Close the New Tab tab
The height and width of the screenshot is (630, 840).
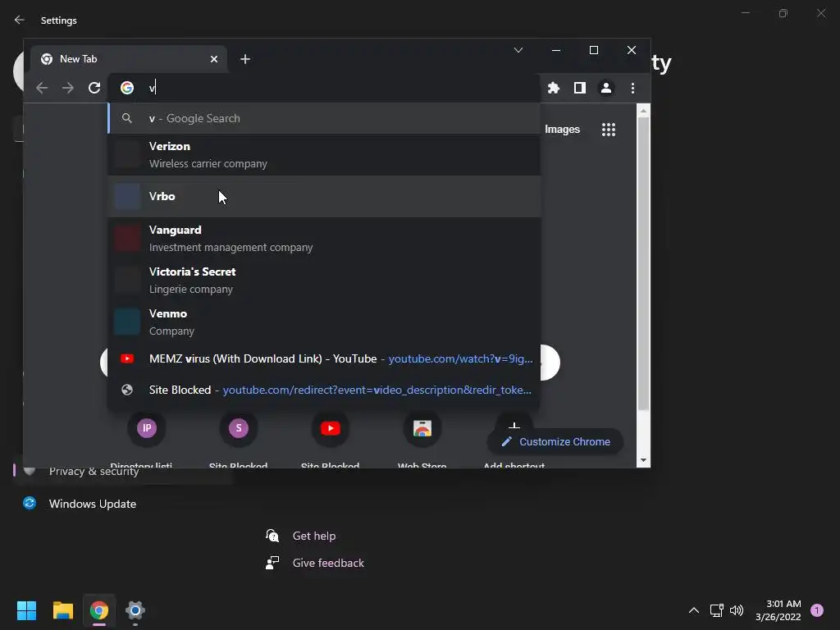214,59
